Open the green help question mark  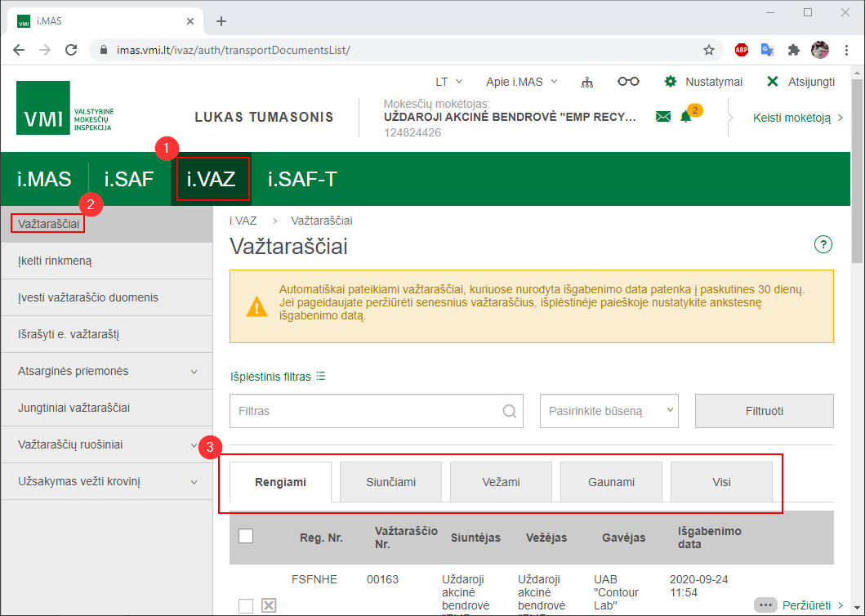[823, 244]
